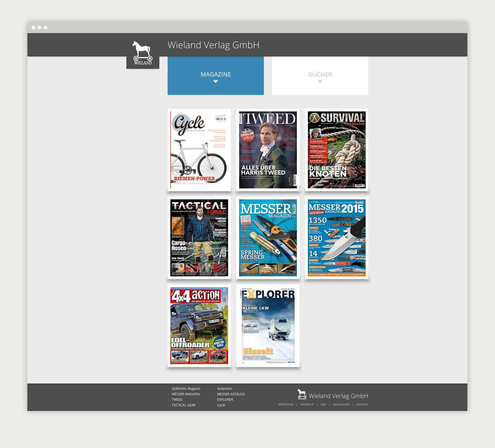Open the Explorer magazine cover

pos(268,326)
